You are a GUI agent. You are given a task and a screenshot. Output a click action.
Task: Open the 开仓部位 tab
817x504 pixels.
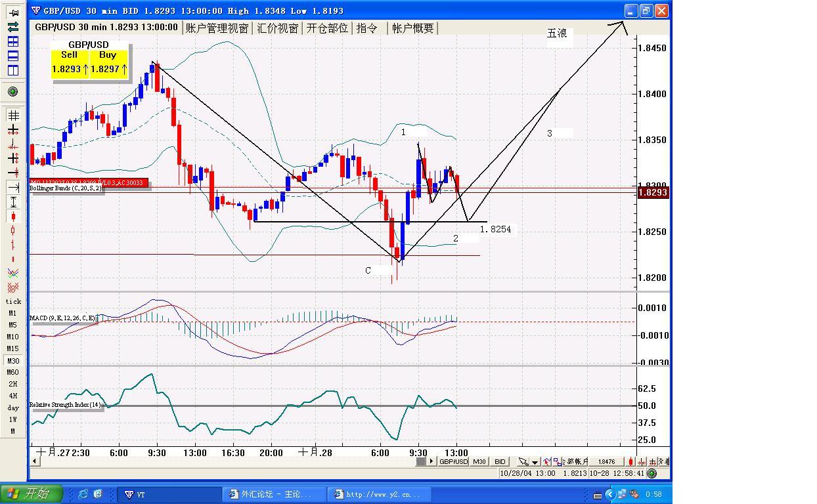click(327, 28)
